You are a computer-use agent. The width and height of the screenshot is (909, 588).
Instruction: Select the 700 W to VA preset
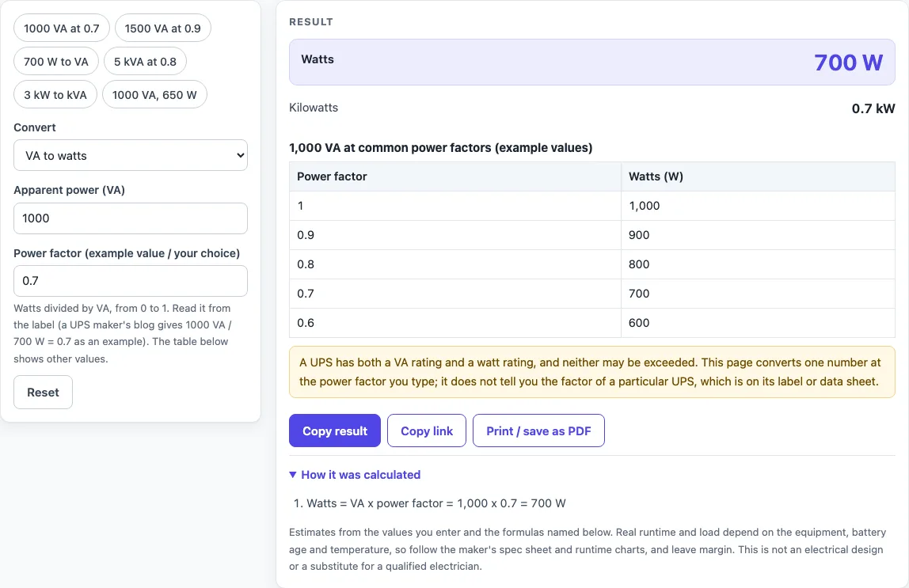(56, 62)
